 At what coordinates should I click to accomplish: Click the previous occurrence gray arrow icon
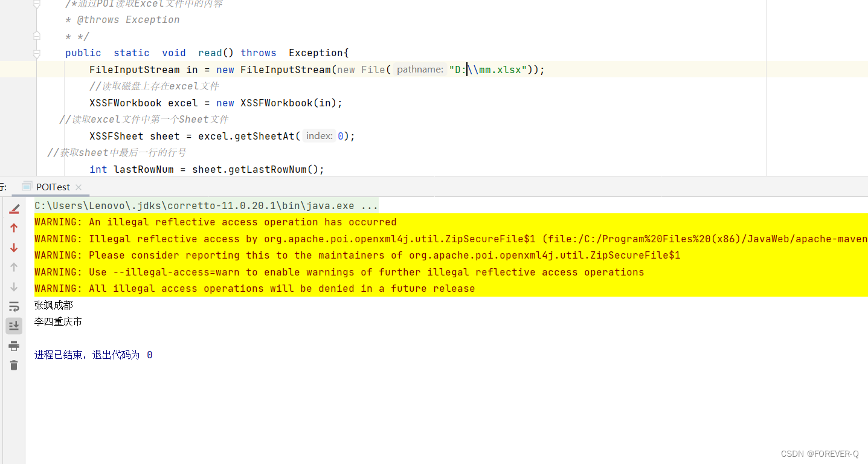(13, 267)
